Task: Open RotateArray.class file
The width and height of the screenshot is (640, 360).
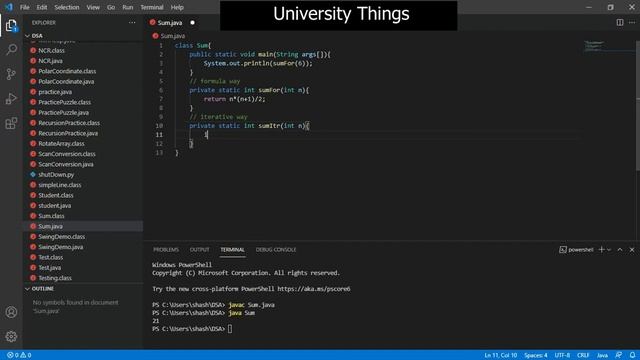Action: point(61,144)
